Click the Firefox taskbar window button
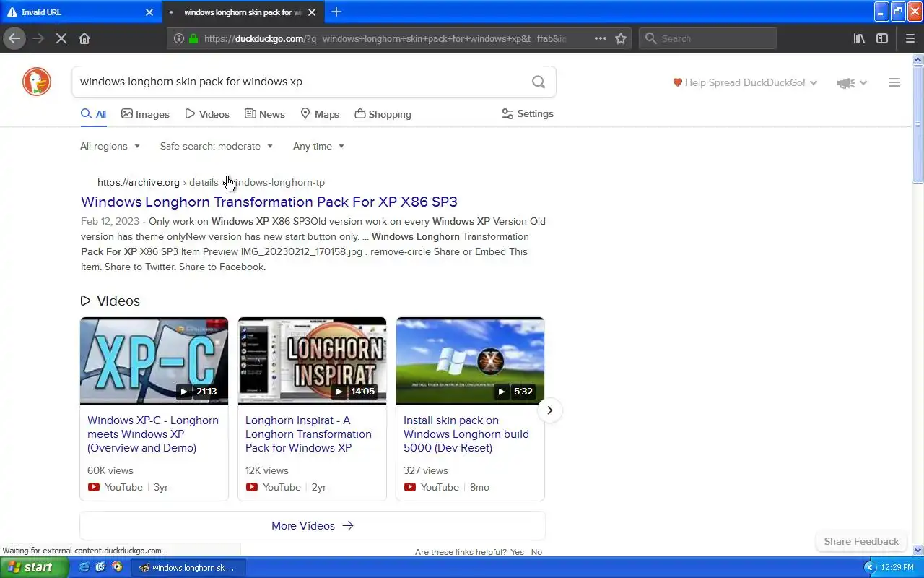Image resolution: width=924 pixels, height=578 pixels. coord(188,568)
